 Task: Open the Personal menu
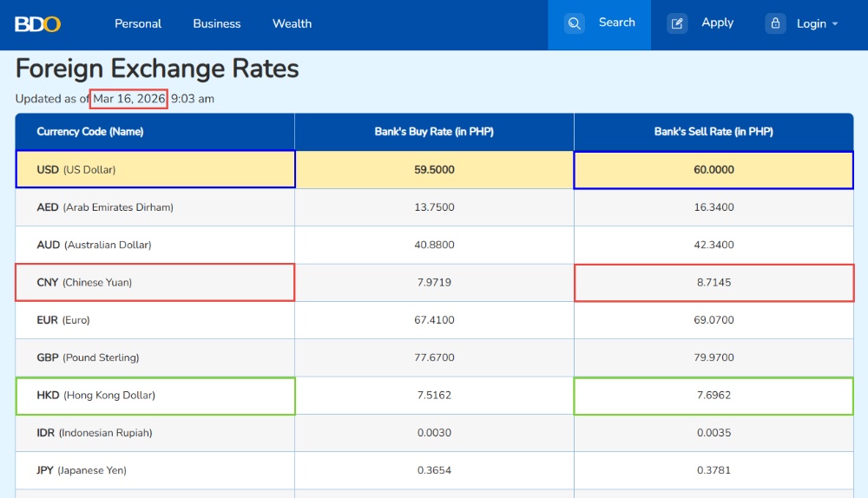coord(138,23)
